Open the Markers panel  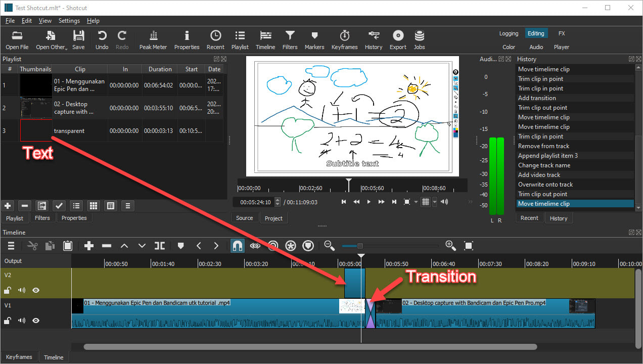click(314, 40)
